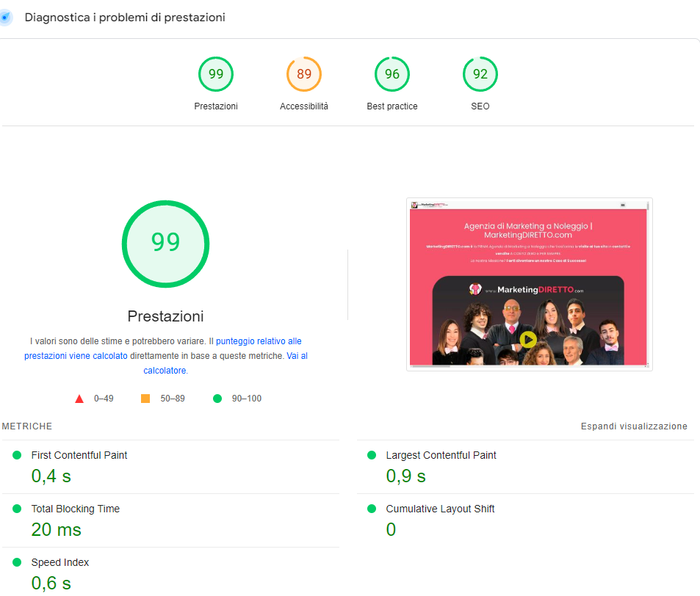Click the 'Largest Contentful Paint' metric label
This screenshot has height=596, width=700.
click(441, 455)
